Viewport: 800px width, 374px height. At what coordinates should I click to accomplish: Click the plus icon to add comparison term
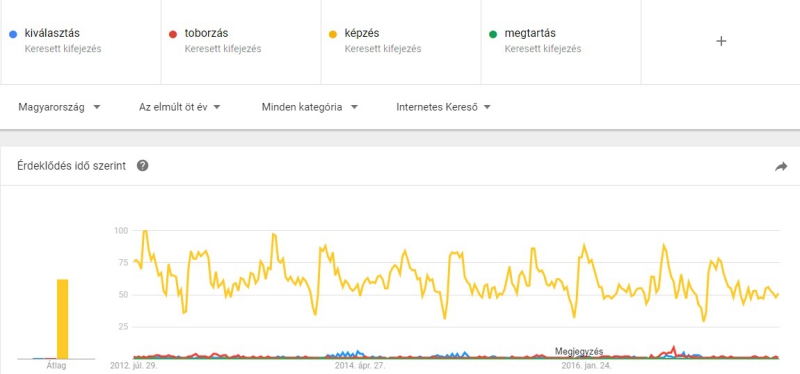pos(721,41)
